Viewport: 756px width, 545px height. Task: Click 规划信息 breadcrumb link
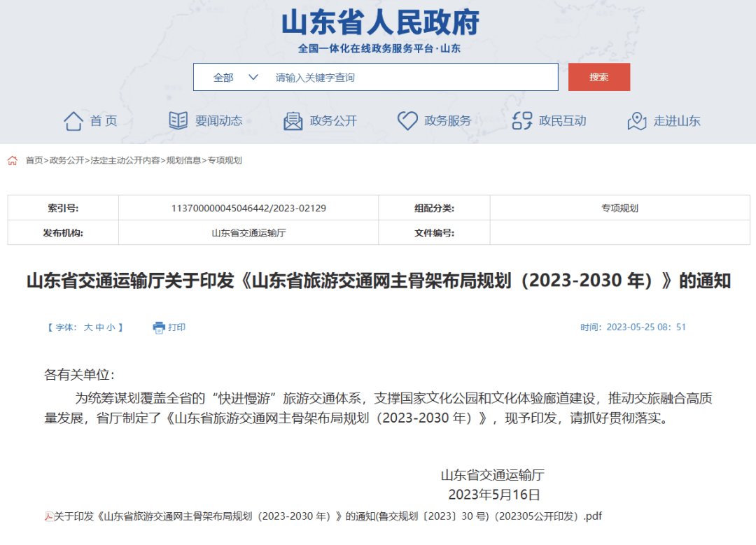183,160
